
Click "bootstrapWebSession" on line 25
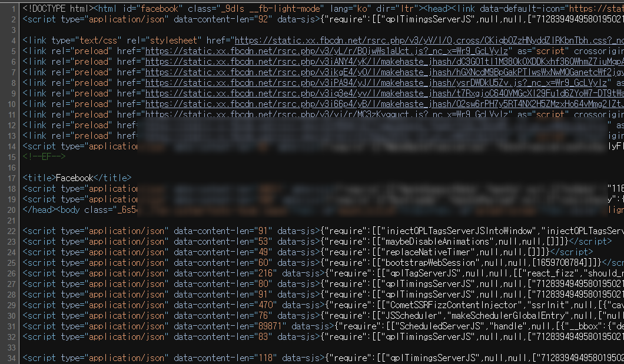pyautogui.click(x=432, y=263)
